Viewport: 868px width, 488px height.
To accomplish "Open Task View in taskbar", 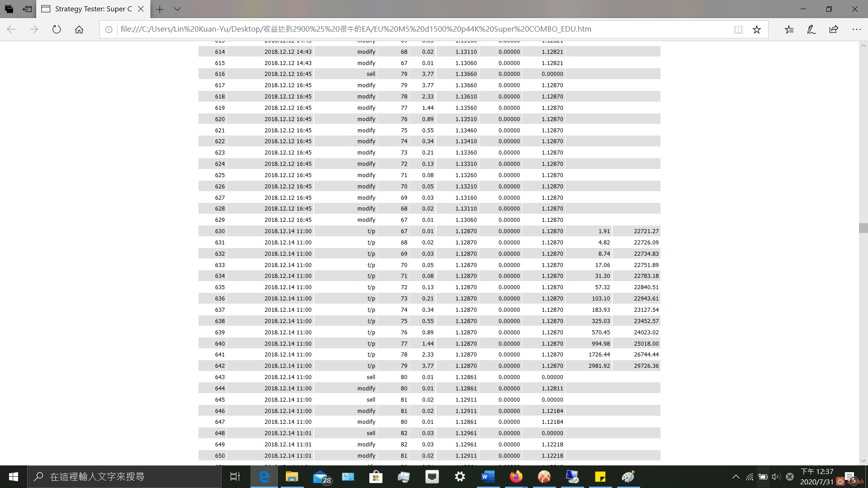I will click(x=235, y=477).
